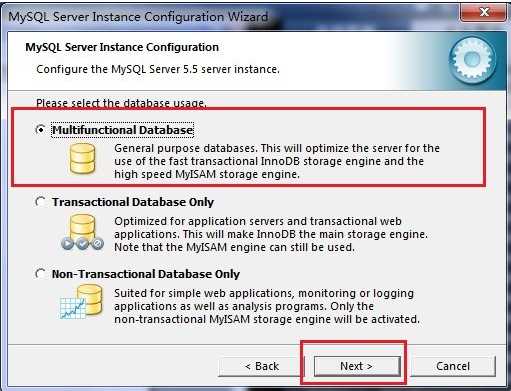The height and width of the screenshot is (391, 511).
Task: Go back with the < Back button
Action: pyautogui.click(x=262, y=366)
